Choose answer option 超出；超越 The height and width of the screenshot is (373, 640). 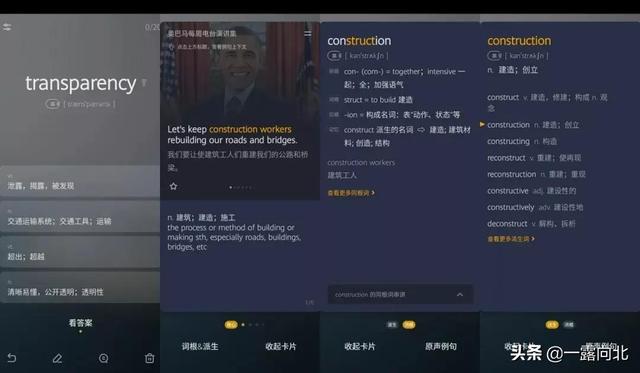pyautogui.click(x=80, y=252)
